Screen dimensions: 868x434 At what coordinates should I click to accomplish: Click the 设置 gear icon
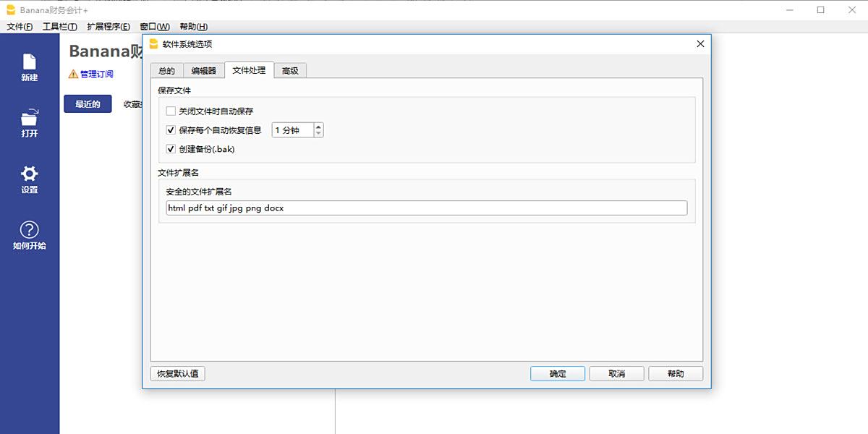click(29, 174)
